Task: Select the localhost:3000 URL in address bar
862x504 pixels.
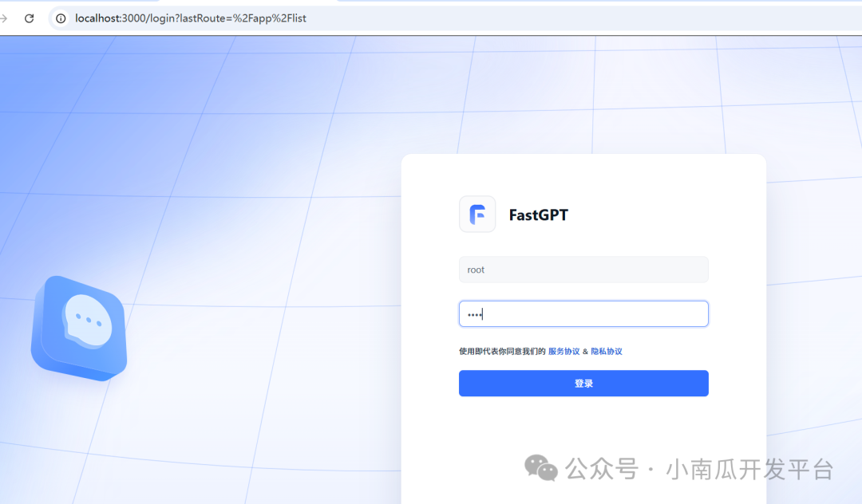Action: [190, 18]
